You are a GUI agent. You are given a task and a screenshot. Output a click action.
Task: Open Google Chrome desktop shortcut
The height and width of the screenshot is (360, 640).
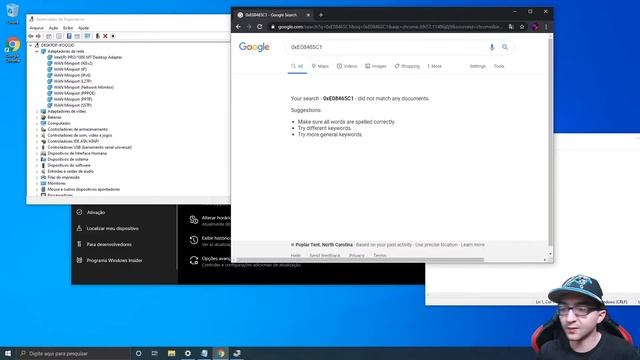(x=13, y=50)
